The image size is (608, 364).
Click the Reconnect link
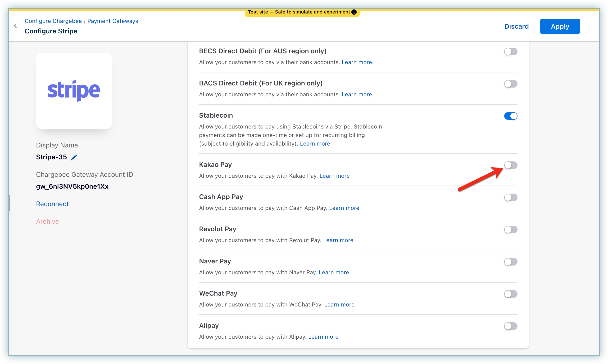52,204
